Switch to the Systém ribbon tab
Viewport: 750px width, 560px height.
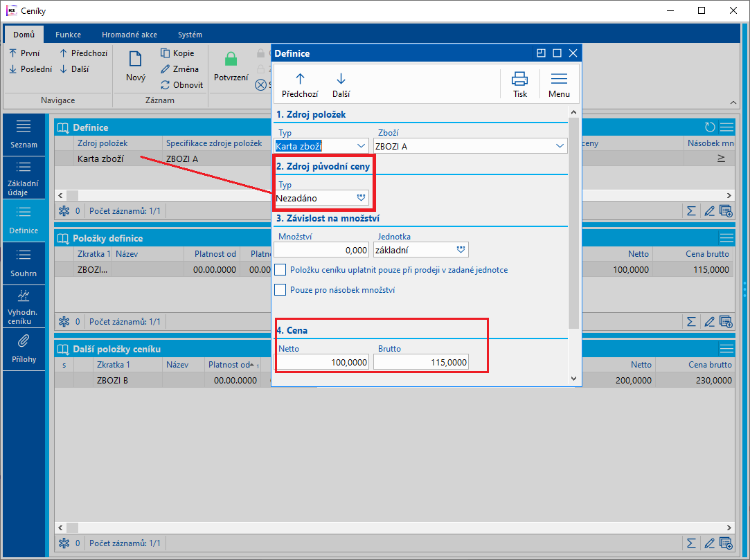(190, 35)
